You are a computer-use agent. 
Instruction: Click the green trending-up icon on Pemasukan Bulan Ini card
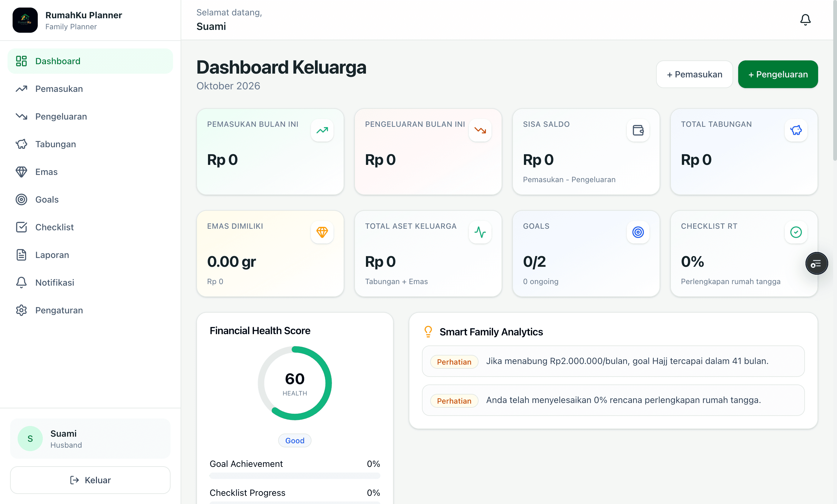(x=322, y=130)
